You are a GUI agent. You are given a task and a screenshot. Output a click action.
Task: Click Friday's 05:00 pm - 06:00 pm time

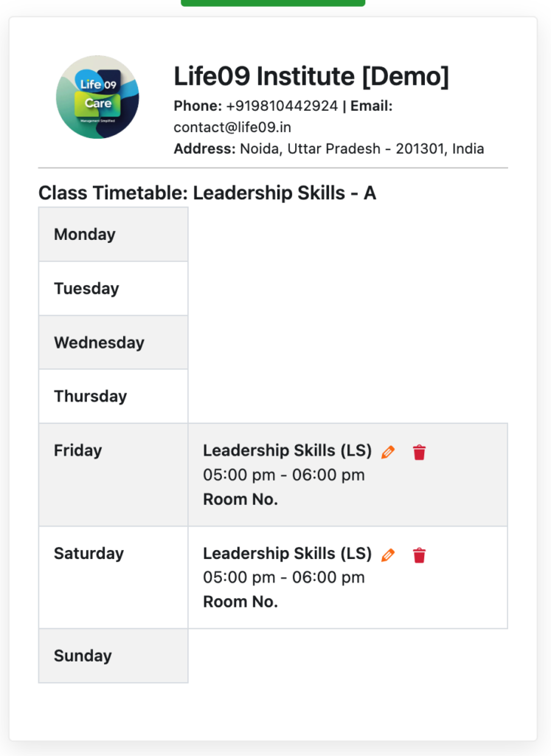click(x=284, y=475)
